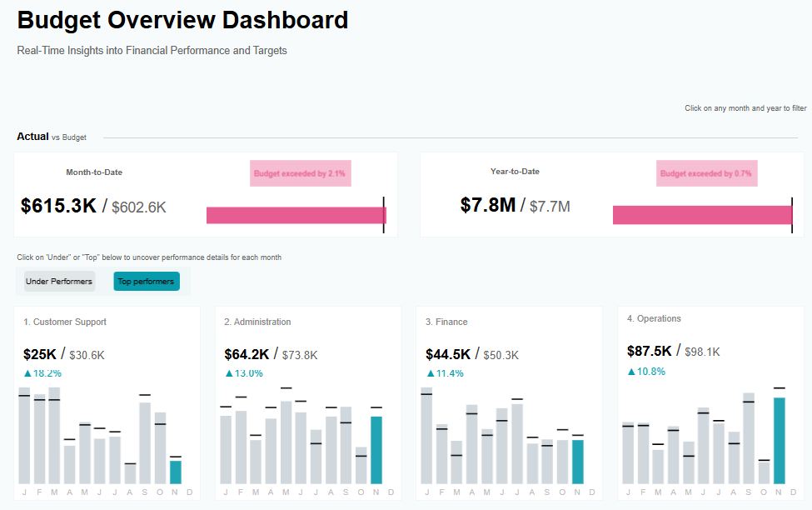Image resolution: width=812 pixels, height=510 pixels.
Task: Select the teal November bar in Operations
Action: click(x=780, y=441)
